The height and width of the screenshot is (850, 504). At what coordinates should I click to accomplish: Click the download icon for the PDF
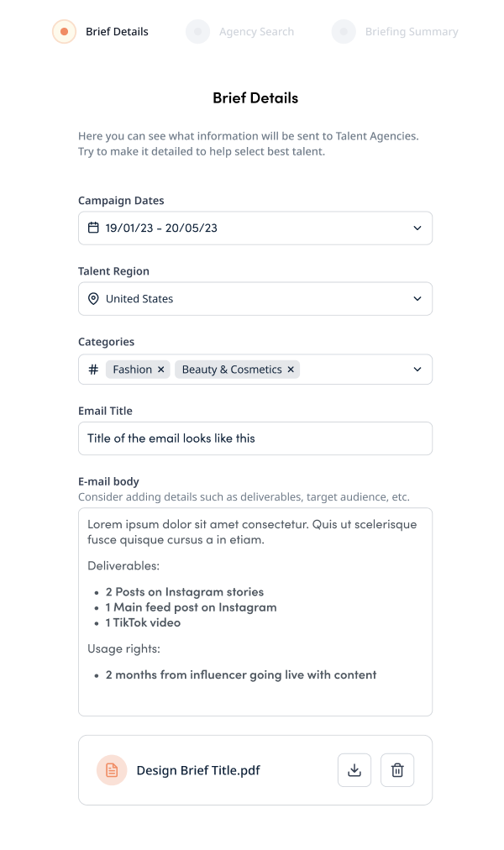[354, 770]
